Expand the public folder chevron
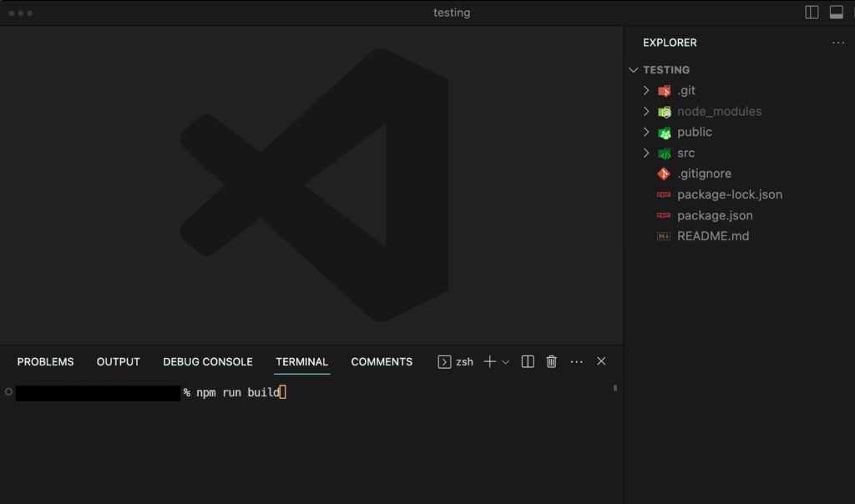 646,132
